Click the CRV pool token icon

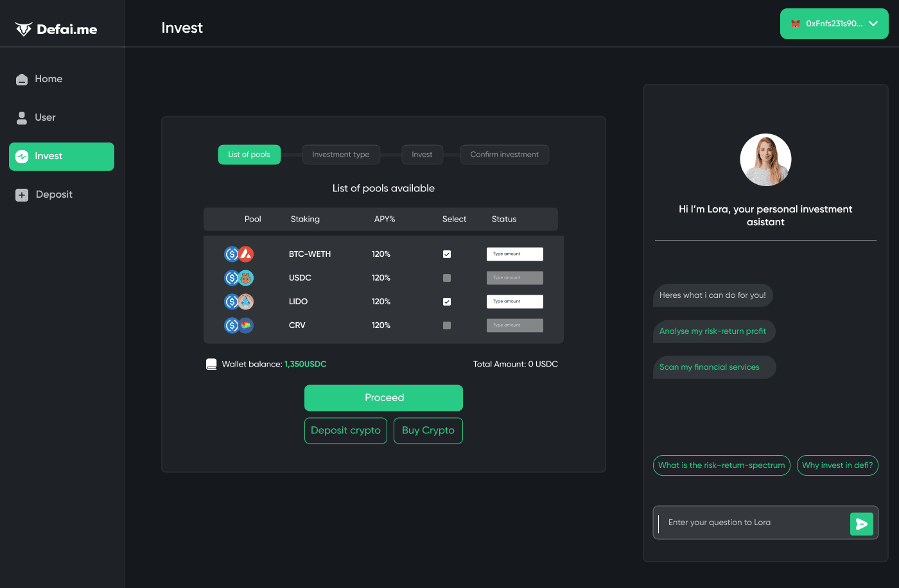coord(239,325)
